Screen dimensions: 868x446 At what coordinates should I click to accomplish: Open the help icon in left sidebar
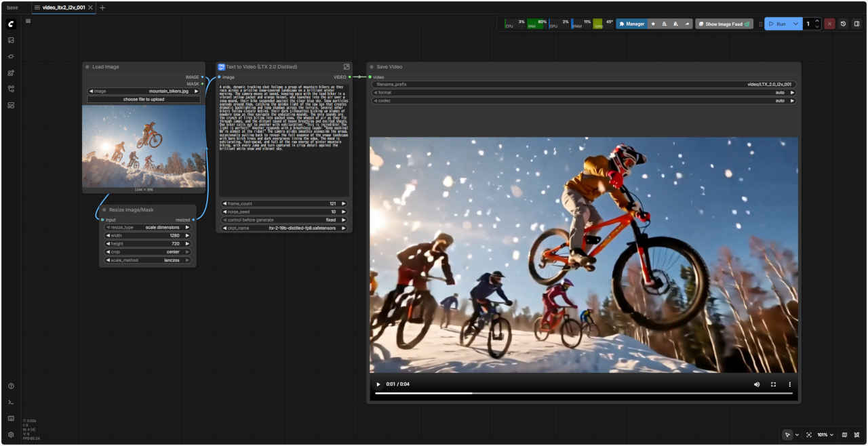point(11,386)
